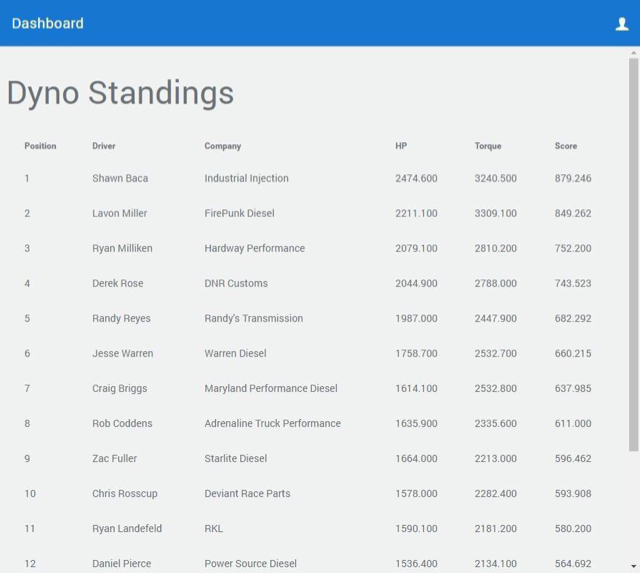Sort by the Score column header
Image resolution: width=640 pixels, height=573 pixels.
(566, 146)
